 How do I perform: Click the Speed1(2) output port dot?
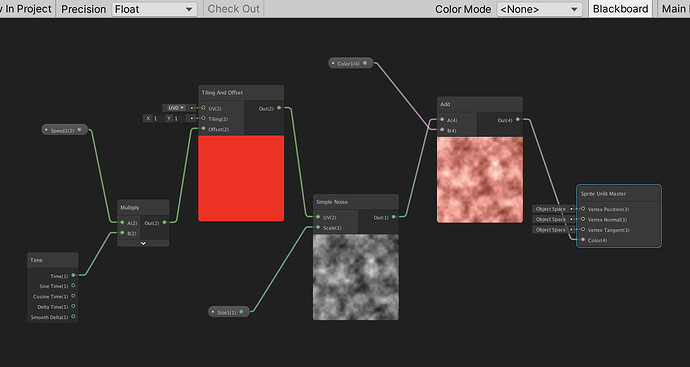point(79,130)
